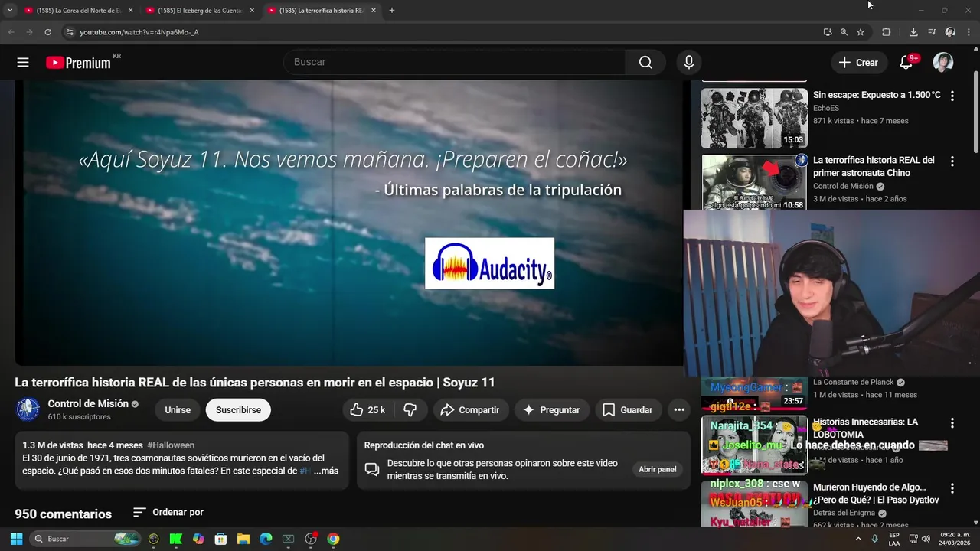980x551 pixels.
Task: Open options for Sin escape video
Action: (952, 96)
